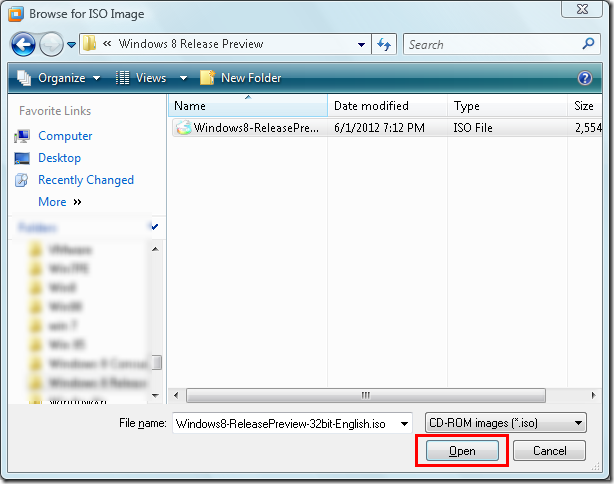Open the Help question mark icon
614x484 pixels.
pos(585,78)
